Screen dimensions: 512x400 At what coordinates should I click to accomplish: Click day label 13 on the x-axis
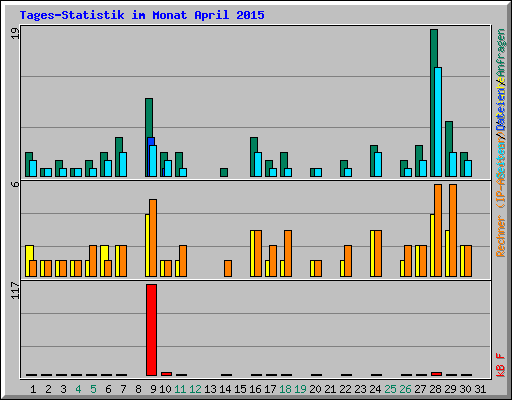210,389
